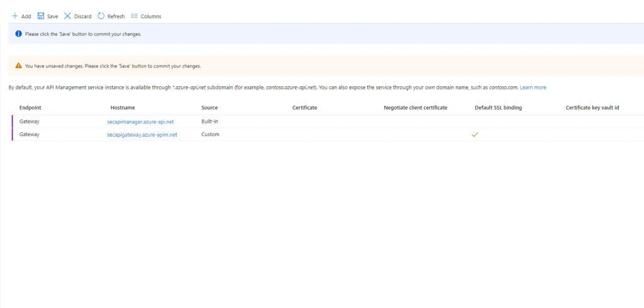
Task: Select the Custom source cell
Action: tap(210, 135)
